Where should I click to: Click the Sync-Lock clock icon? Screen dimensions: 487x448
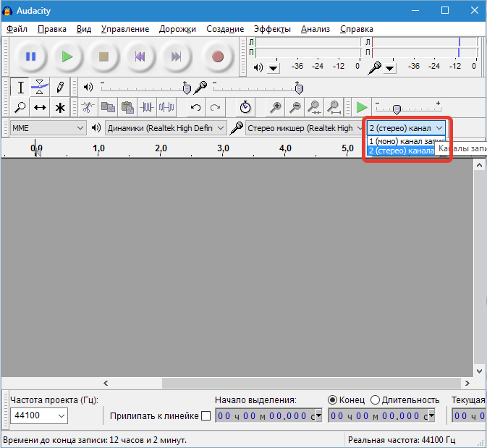click(245, 108)
